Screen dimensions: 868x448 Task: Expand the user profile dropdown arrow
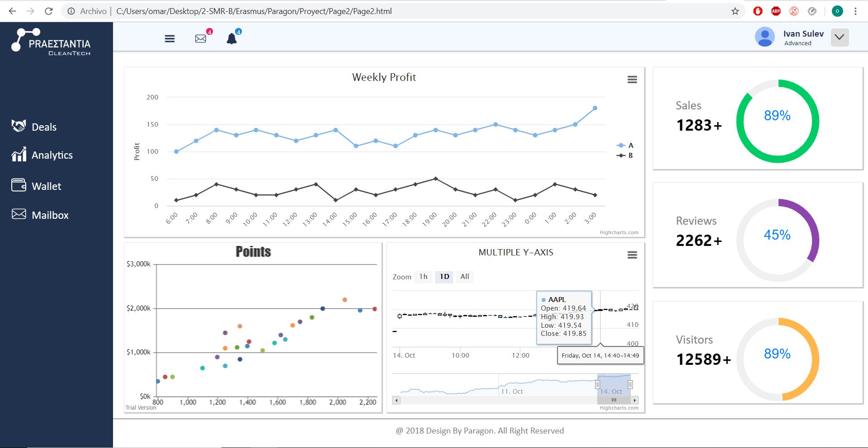tap(840, 38)
